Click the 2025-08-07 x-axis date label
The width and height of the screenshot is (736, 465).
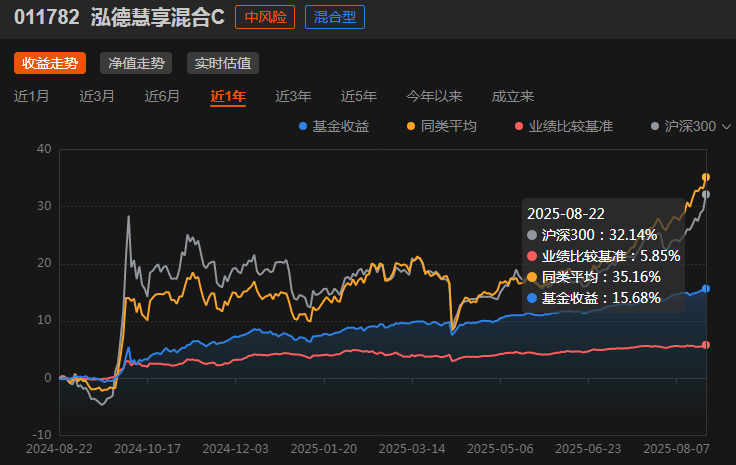pyautogui.click(x=676, y=449)
